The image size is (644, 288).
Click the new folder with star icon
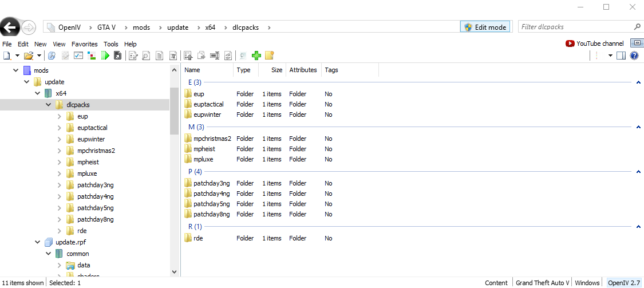(269, 56)
